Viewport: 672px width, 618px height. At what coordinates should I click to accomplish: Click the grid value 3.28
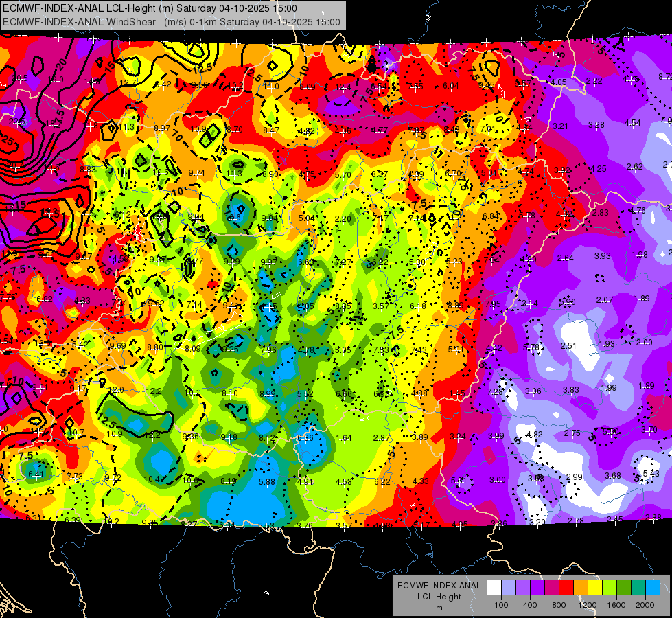pos(596,125)
